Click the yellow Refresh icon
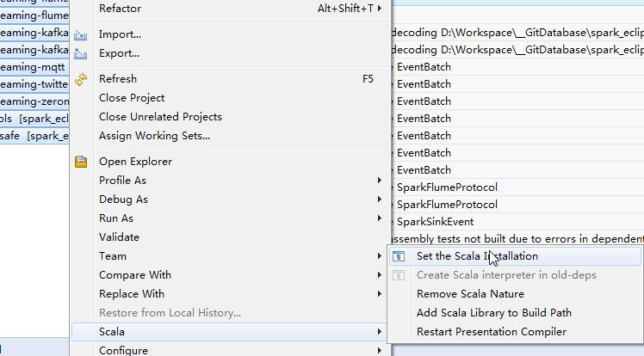The height and width of the screenshot is (356, 644). [81, 79]
